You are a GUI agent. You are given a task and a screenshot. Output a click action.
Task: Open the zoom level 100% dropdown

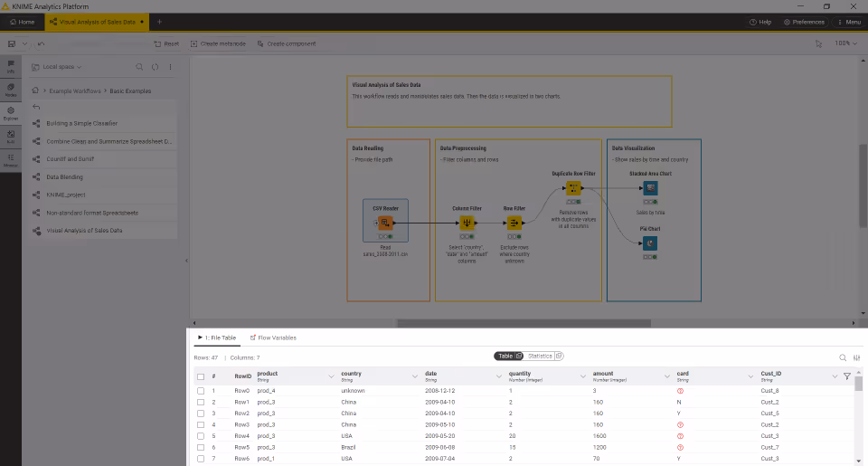pos(845,43)
